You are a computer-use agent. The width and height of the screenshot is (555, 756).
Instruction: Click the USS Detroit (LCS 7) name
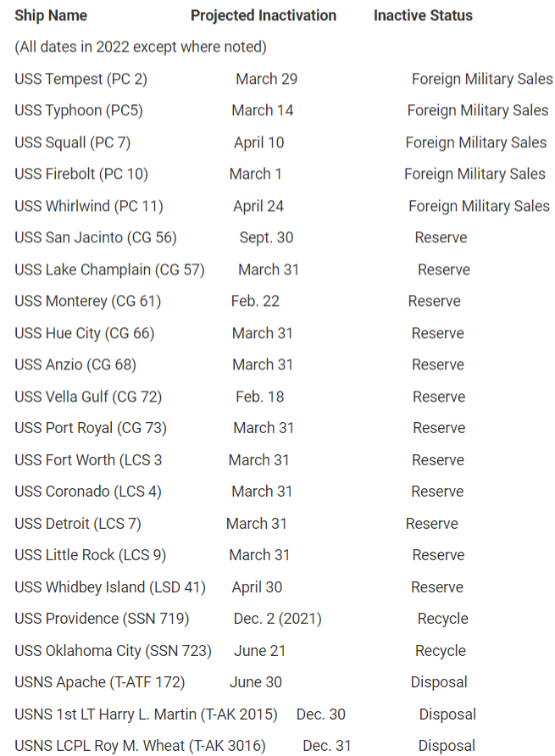click(78, 524)
